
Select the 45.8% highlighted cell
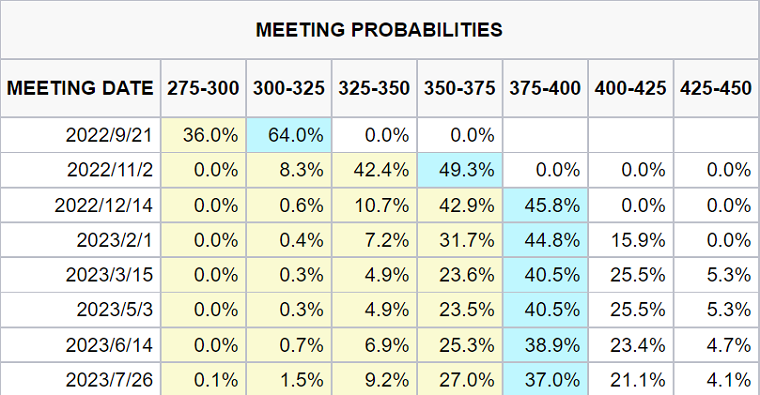[545, 205]
